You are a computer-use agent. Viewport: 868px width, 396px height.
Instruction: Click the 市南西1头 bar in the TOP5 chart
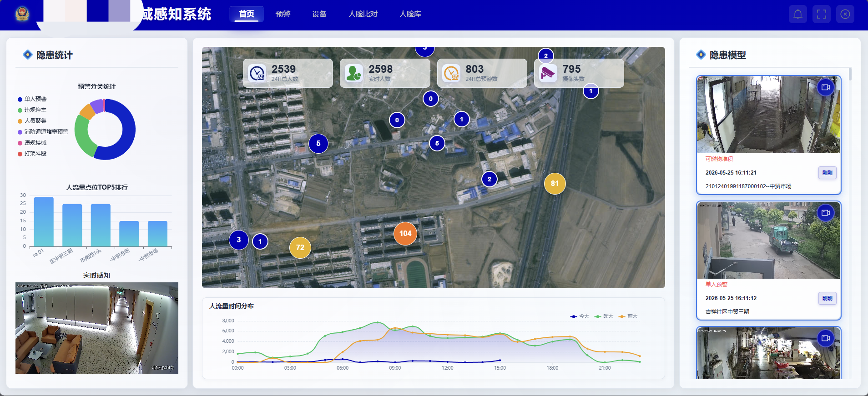click(x=101, y=226)
